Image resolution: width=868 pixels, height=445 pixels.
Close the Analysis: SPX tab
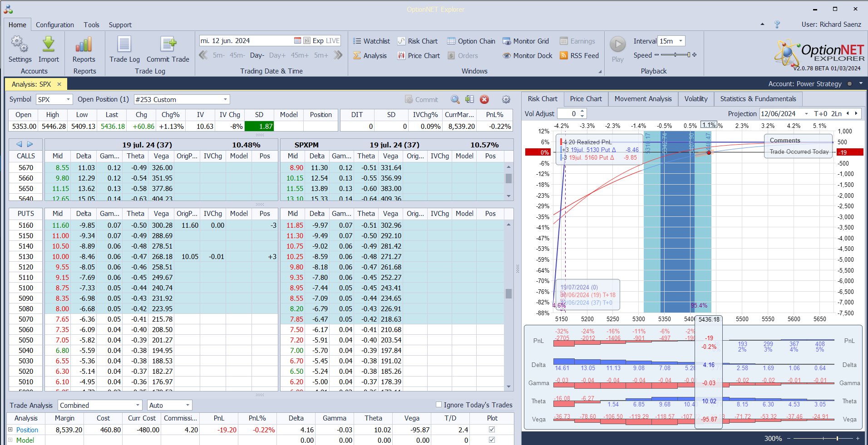59,84
